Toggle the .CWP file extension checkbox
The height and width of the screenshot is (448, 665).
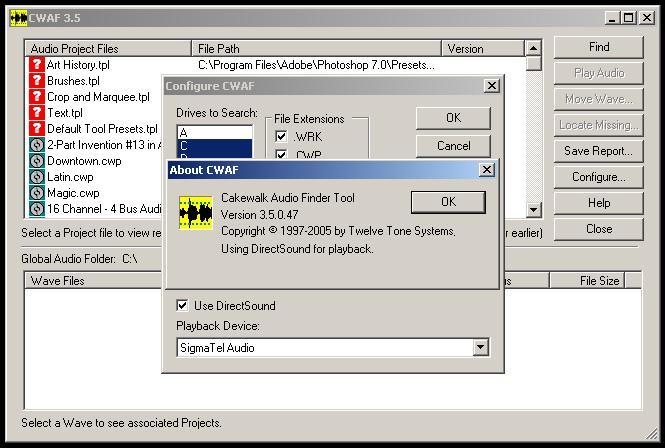tap(281, 154)
